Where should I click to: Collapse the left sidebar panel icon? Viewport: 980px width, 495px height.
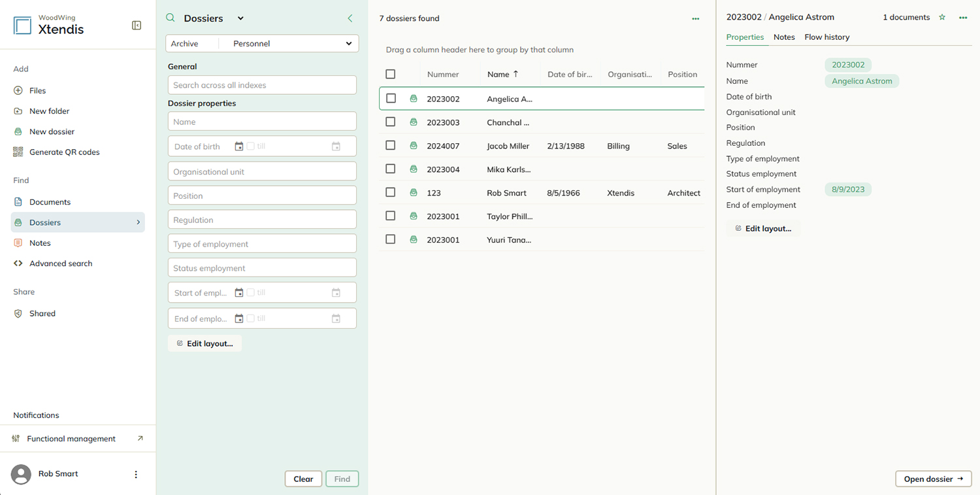pyautogui.click(x=137, y=26)
